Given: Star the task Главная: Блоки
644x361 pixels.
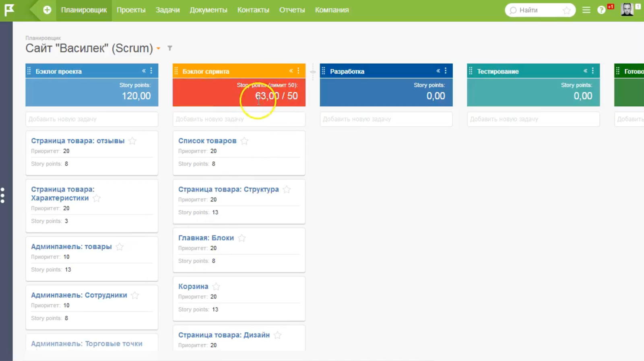Looking at the screenshot, I should tap(242, 238).
